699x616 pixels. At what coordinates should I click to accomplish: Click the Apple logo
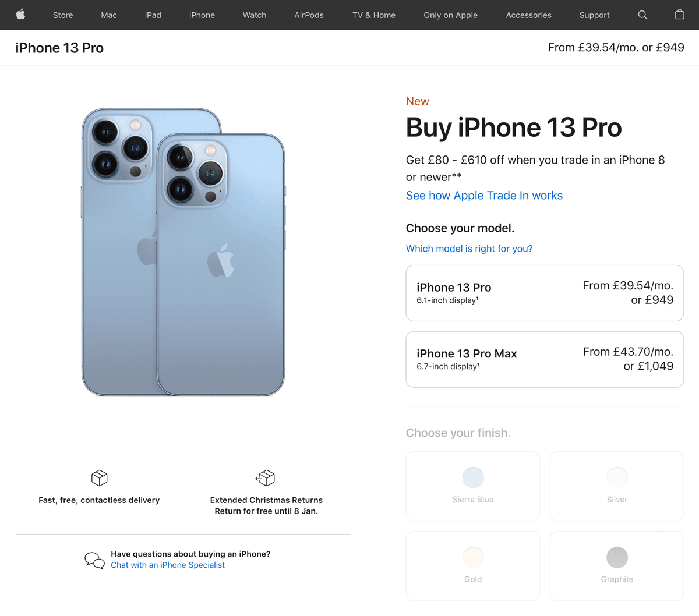(x=21, y=15)
